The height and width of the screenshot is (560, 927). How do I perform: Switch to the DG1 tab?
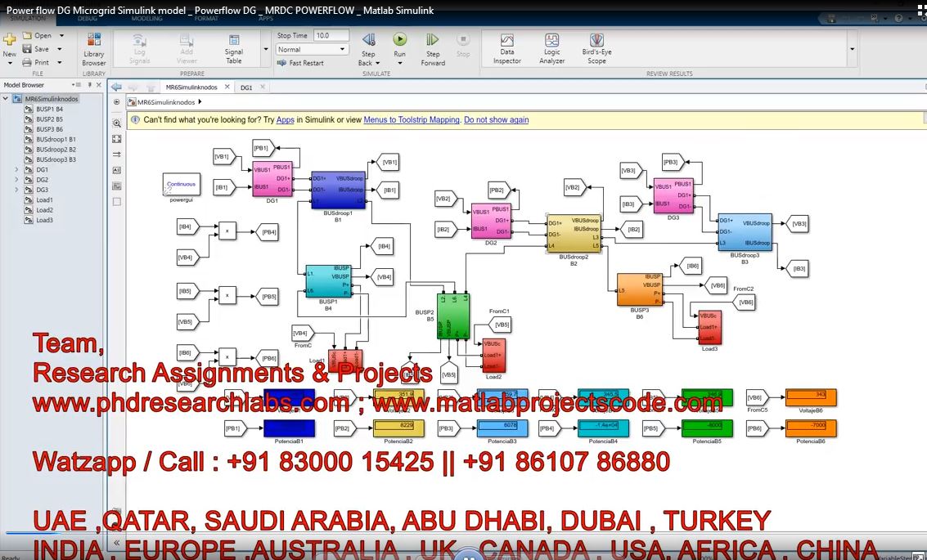click(246, 87)
